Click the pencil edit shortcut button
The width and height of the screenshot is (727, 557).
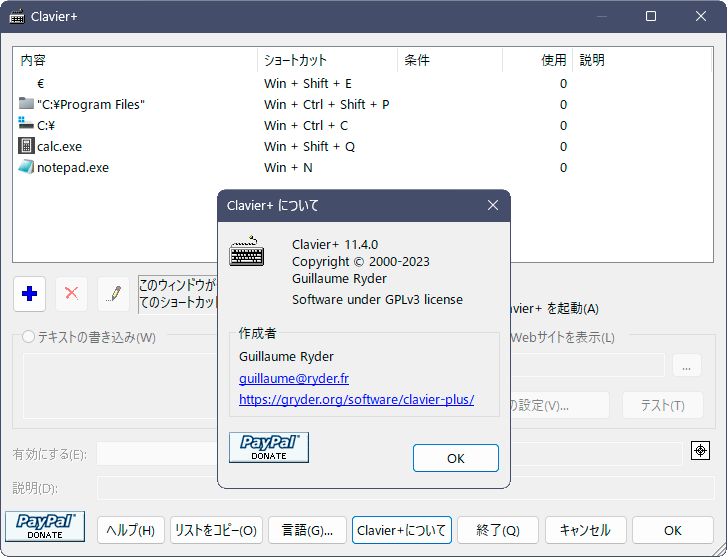pos(114,294)
